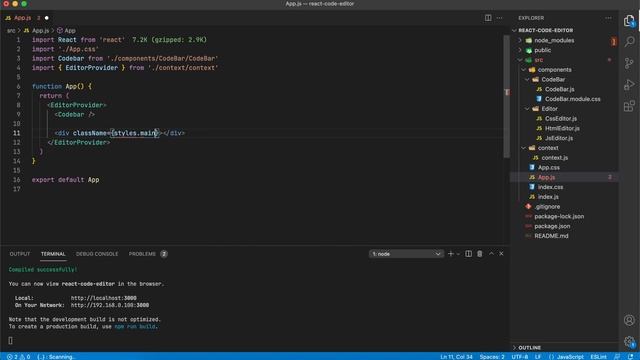Open index.css file
Viewport: 640px width, 360px height.
[550, 187]
